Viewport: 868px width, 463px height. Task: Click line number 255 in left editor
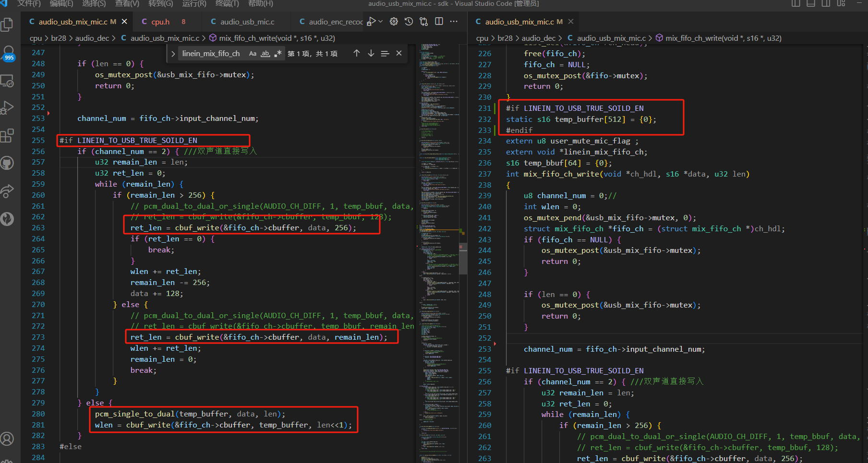[38, 141]
